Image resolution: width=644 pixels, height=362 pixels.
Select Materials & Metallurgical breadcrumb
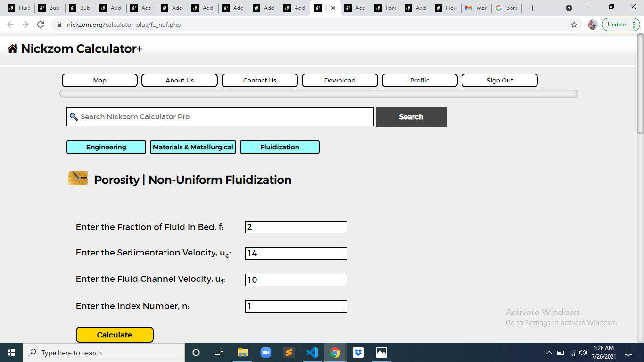coord(193,147)
